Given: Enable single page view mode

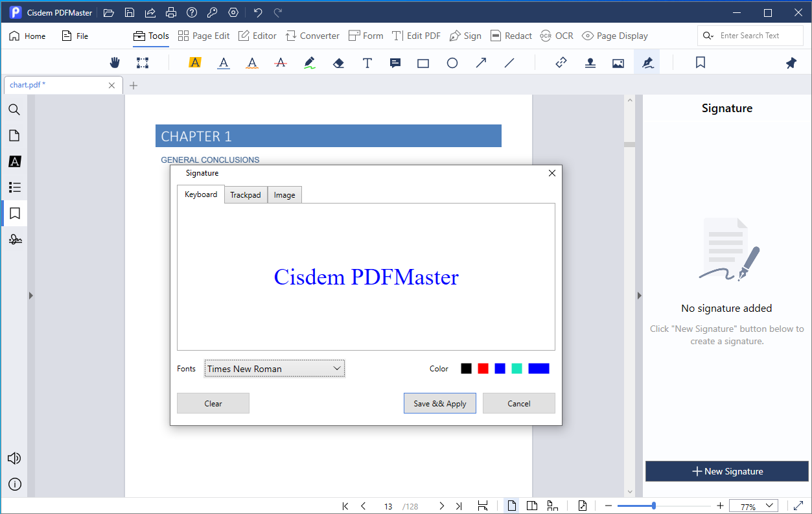Looking at the screenshot, I should pos(512,506).
